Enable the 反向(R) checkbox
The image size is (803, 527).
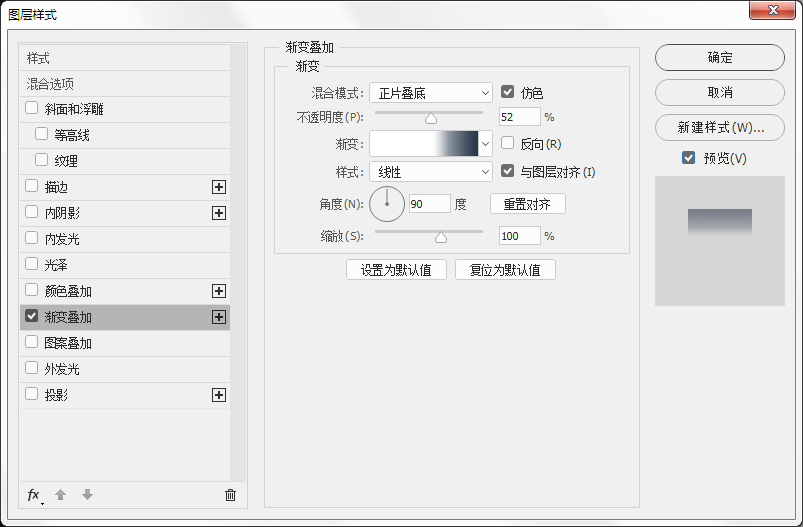pyautogui.click(x=508, y=143)
